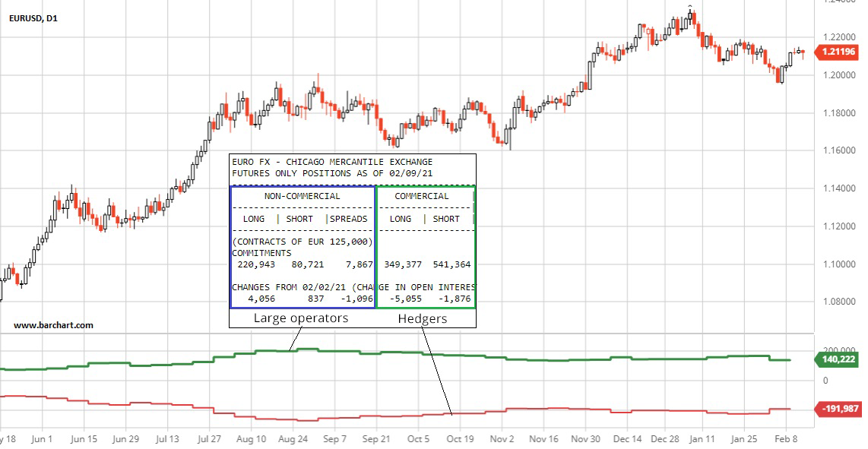The image size is (868, 449).
Task: Select the SPREADS column header
Action: [x=349, y=219]
